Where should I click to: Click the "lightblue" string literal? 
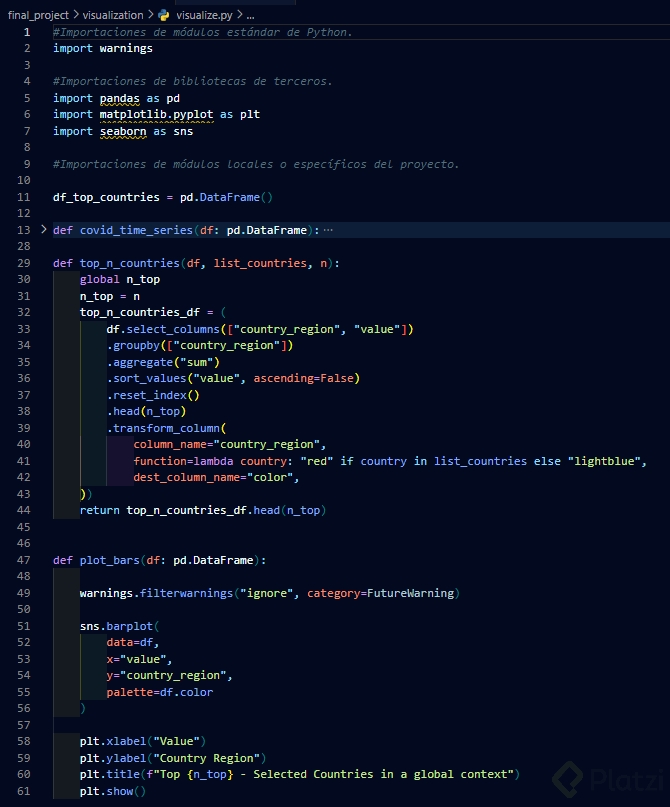click(604, 461)
